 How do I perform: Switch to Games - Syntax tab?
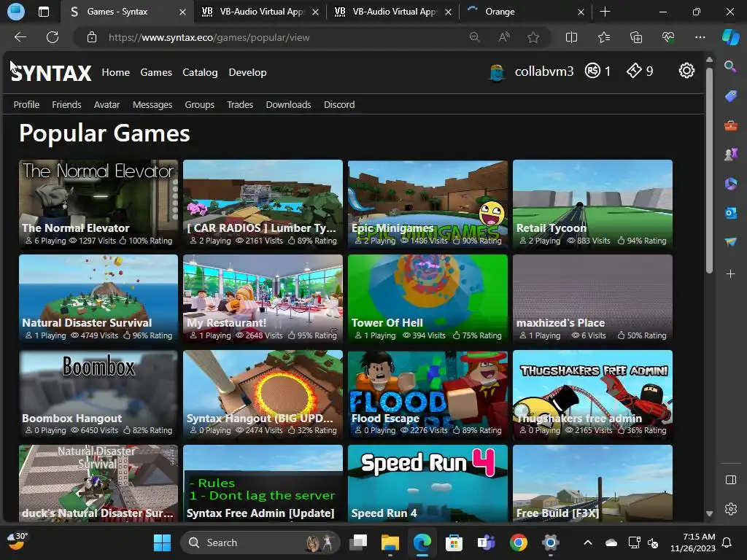pos(127,12)
